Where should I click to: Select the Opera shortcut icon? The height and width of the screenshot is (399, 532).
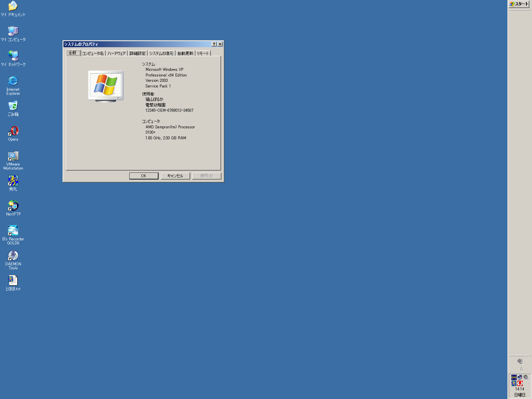13,133
